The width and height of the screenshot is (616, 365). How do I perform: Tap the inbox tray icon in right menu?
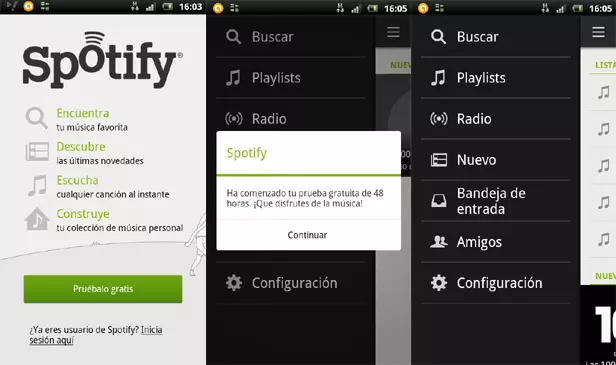pos(439,201)
